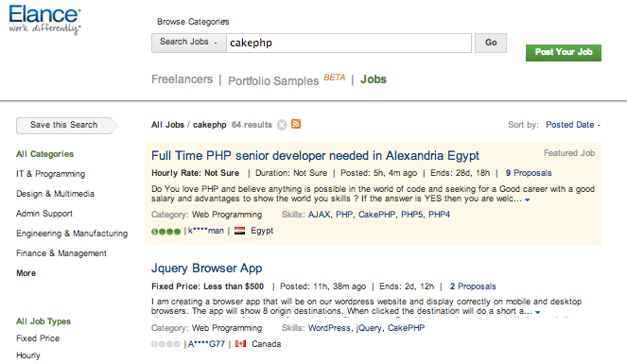The height and width of the screenshot is (364, 627).
Task: Clear the cakephp search filter icon
Action: (x=282, y=125)
